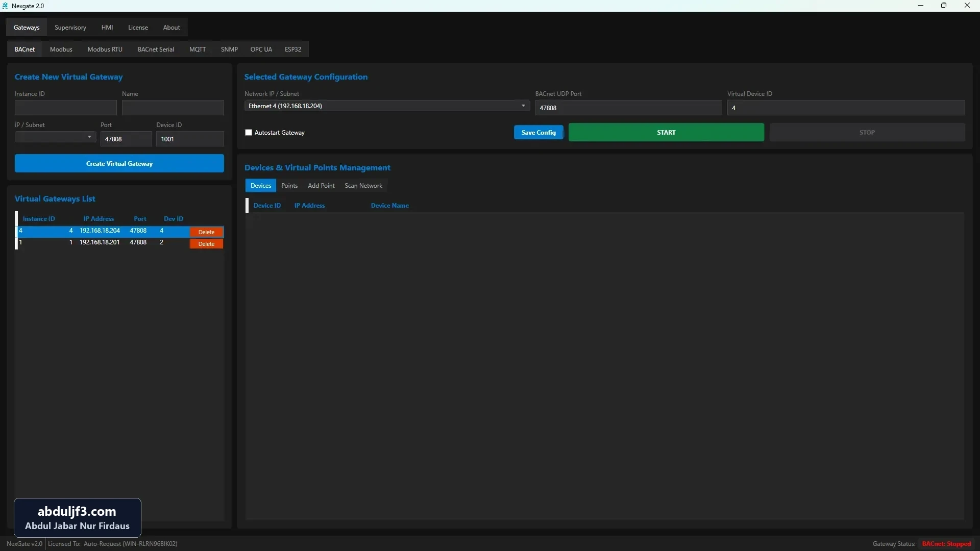This screenshot has width=980, height=551.
Task: Click the Port field showing 47808
Action: [x=126, y=139]
